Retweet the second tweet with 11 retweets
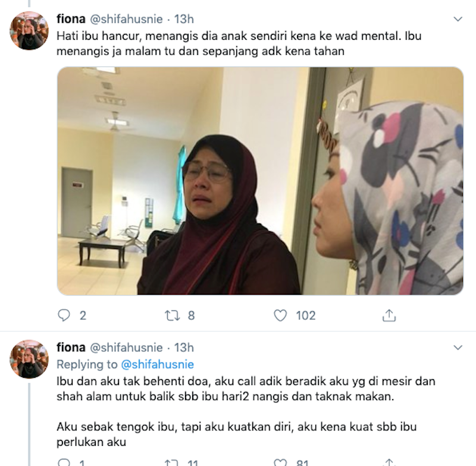 click(172, 462)
